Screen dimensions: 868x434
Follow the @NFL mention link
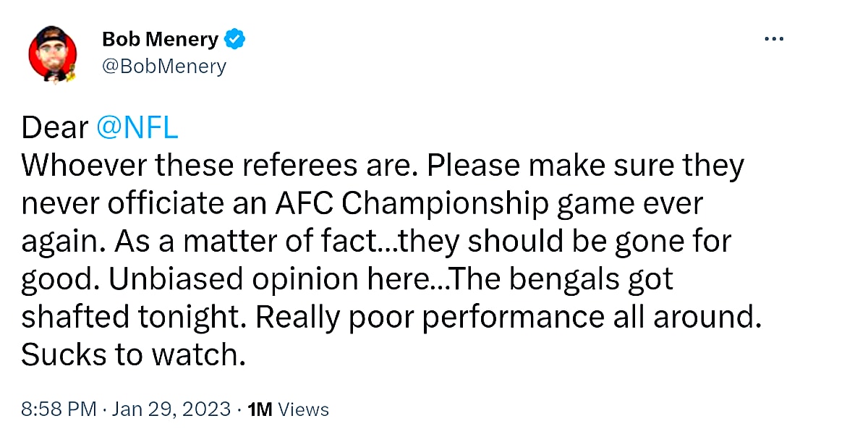coord(137,128)
